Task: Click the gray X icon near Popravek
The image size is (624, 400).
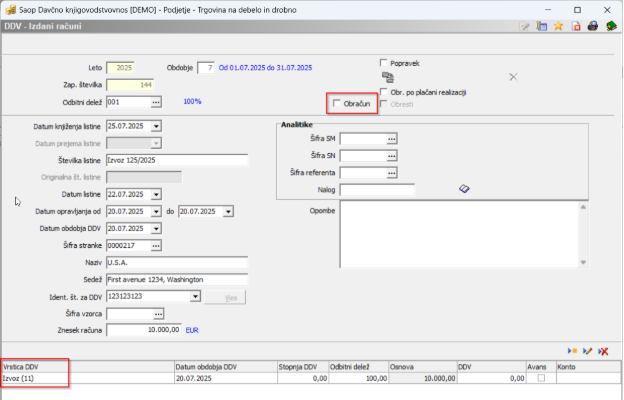Action: point(513,76)
